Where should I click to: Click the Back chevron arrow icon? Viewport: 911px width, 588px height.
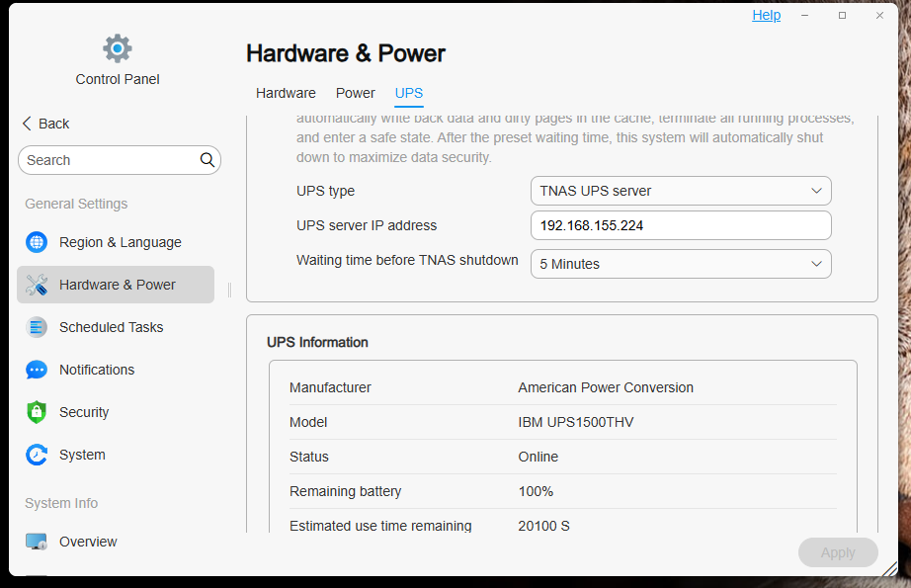tap(27, 124)
